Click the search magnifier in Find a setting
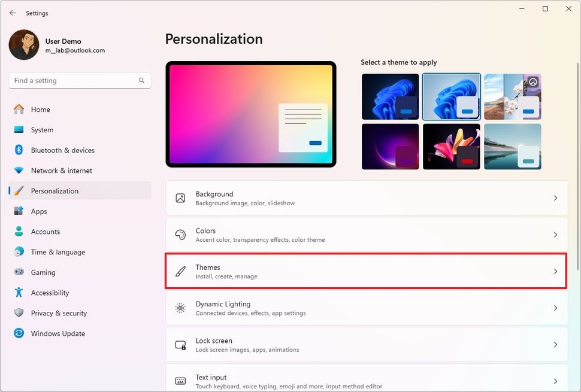The height and width of the screenshot is (392, 581). tap(141, 80)
